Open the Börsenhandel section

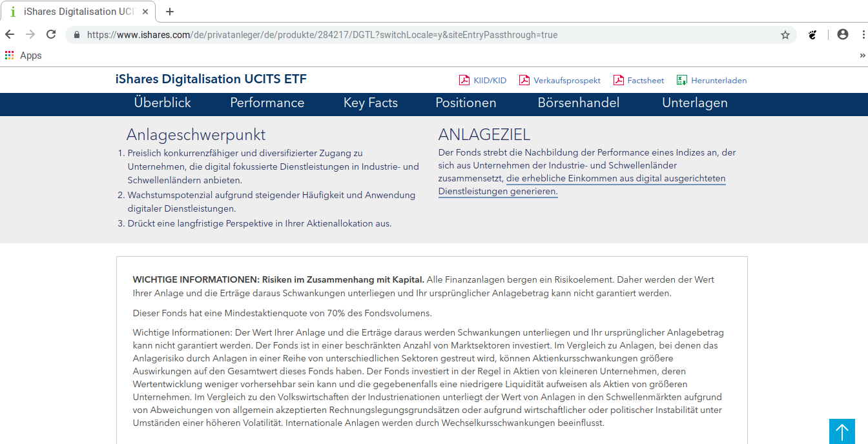[x=579, y=103]
